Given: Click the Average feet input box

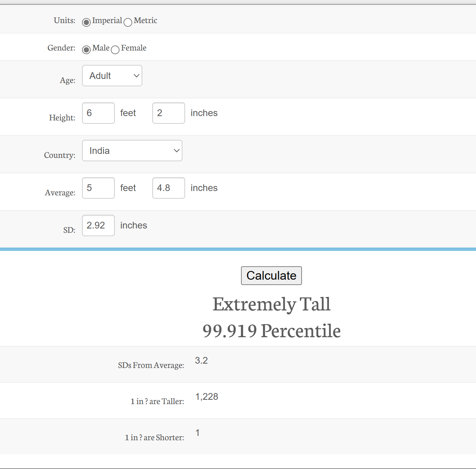Looking at the screenshot, I should (98, 188).
